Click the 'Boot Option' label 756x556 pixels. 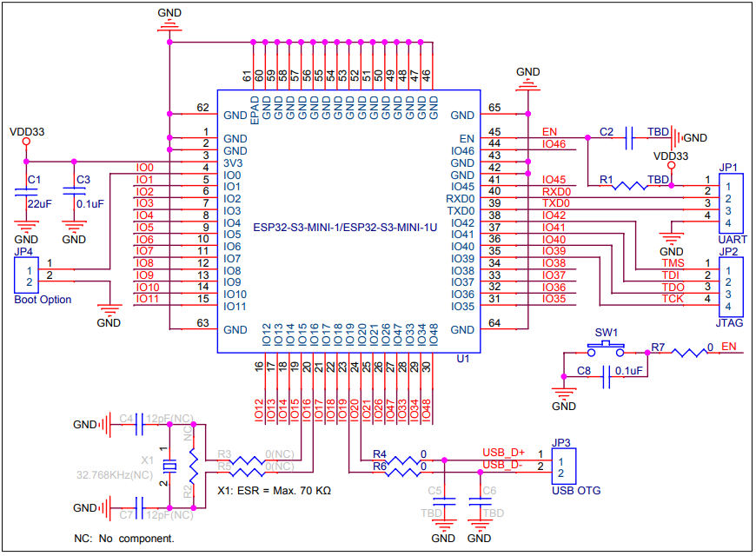[x=43, y=300]
